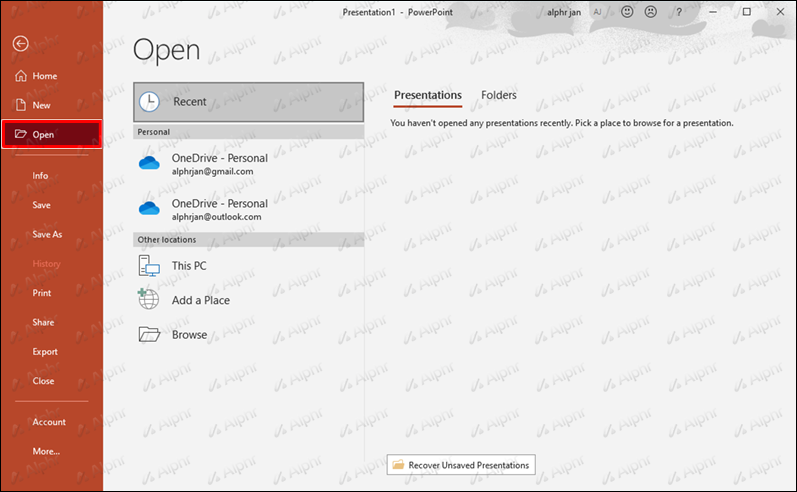Screen dimensions: 797x492
Task: Click the Add a Place globe icon
Action: [x=148, y=299]
